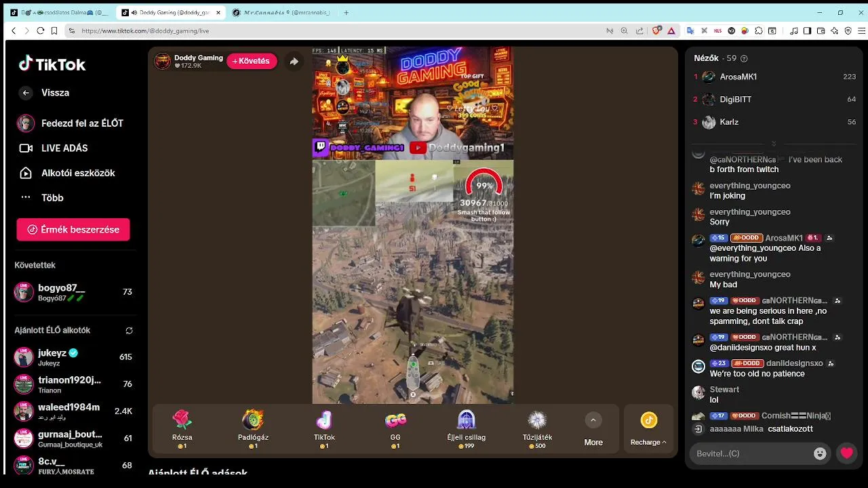Reload the page
This screenshot has height=488, width=868.
(x=40, y=30)
